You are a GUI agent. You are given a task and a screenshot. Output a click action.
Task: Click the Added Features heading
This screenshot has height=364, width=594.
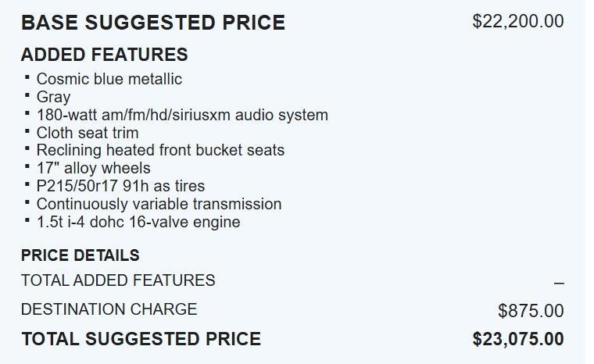(104, 55)
